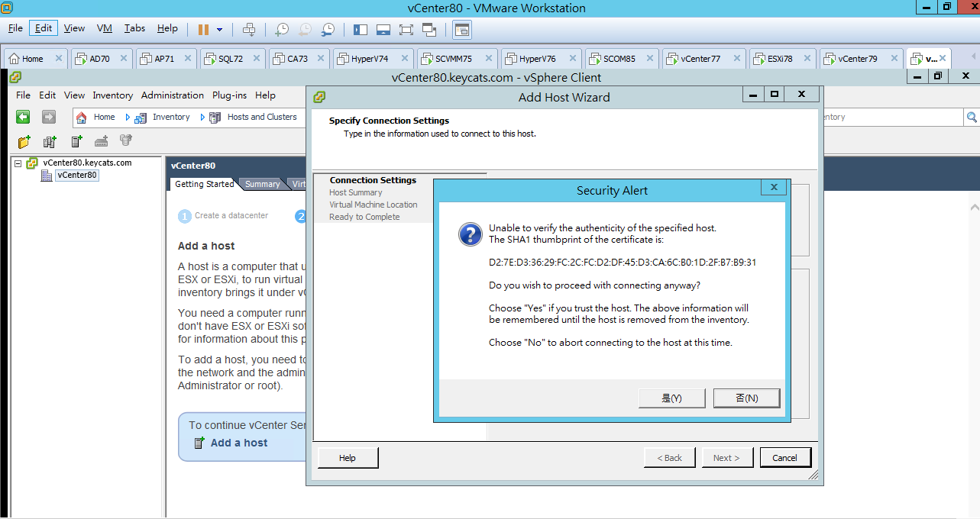Click the Add Host toolbar icon

pyautogui.click(x=76, y=142)
